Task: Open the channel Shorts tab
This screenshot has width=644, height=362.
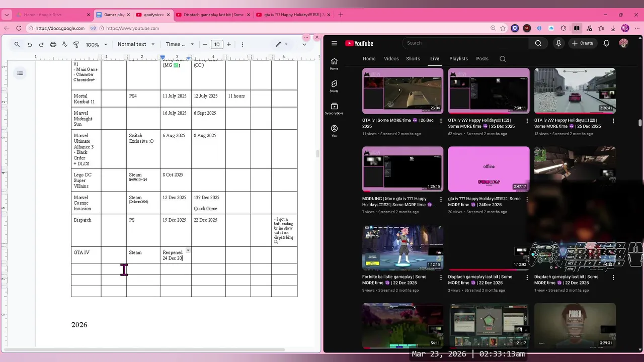Action: coord(413,59)
